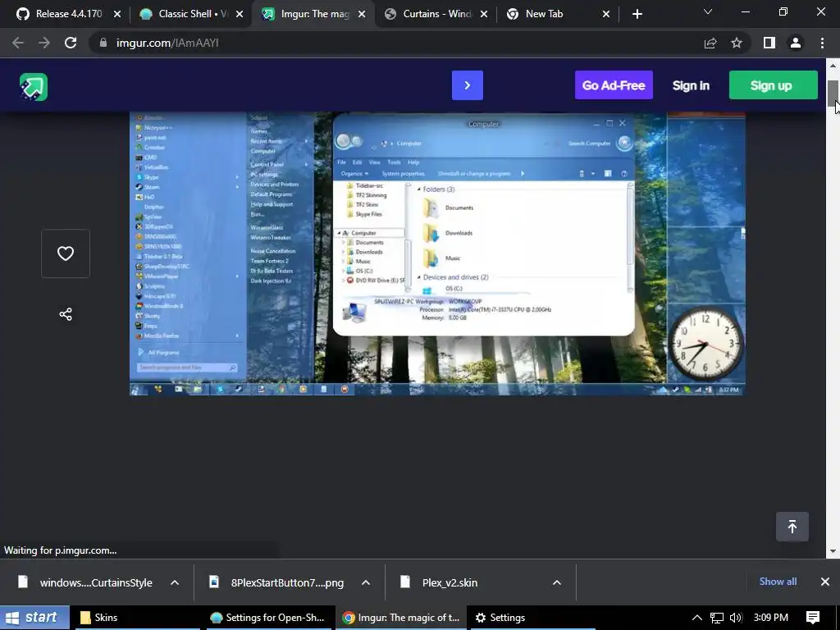This screenshot has width=840, height=630.
Task: Close the Curtains tab
Action: pos(484,14)
